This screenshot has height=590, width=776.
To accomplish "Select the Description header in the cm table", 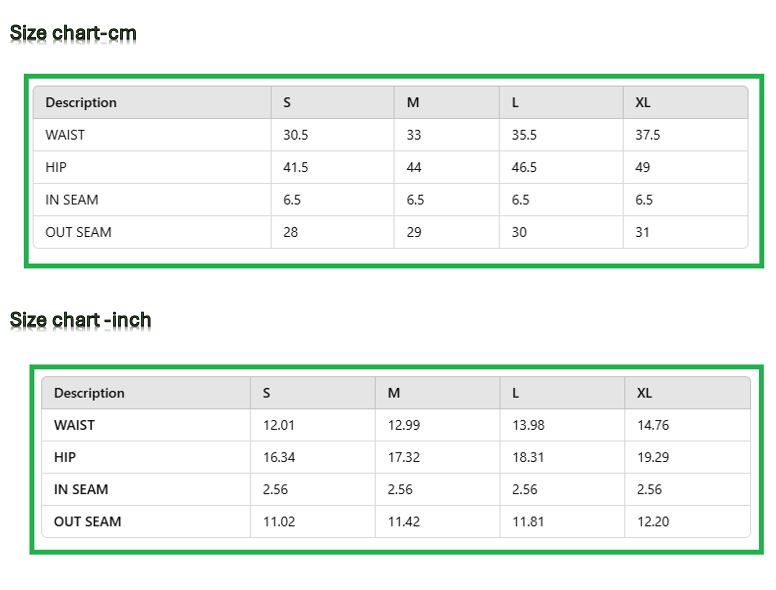I will (81, 103).
